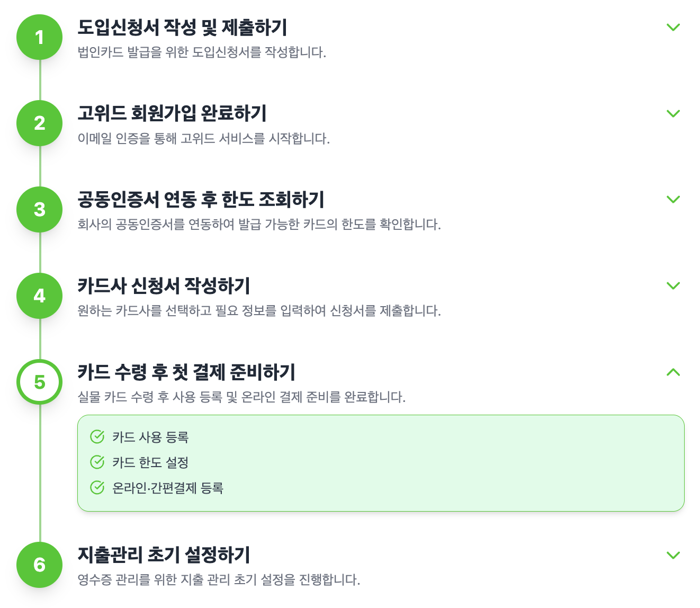Select the 카드사 신청서 작성하기 heading
The image size is (700, 608).
(x=164, y=286)
